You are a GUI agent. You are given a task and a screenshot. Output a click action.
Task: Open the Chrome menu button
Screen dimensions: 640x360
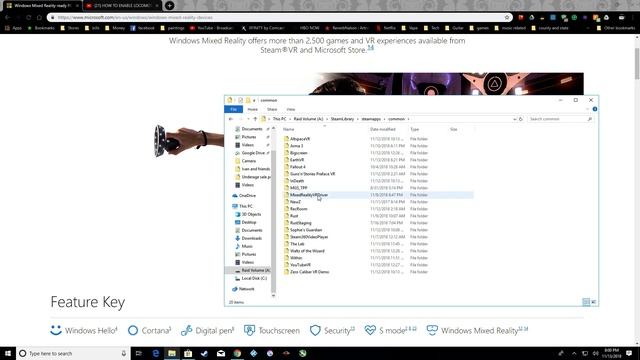pyautogui.click(x=633, y=18)
